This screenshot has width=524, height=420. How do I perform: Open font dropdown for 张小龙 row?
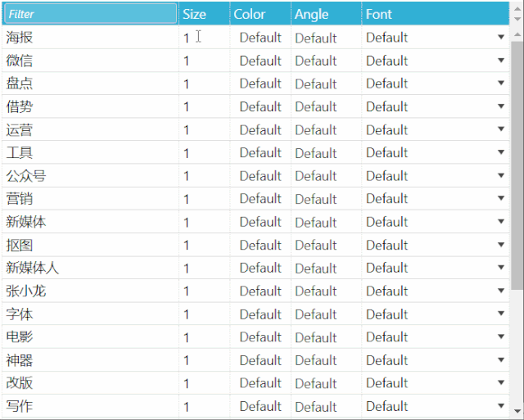500,291
